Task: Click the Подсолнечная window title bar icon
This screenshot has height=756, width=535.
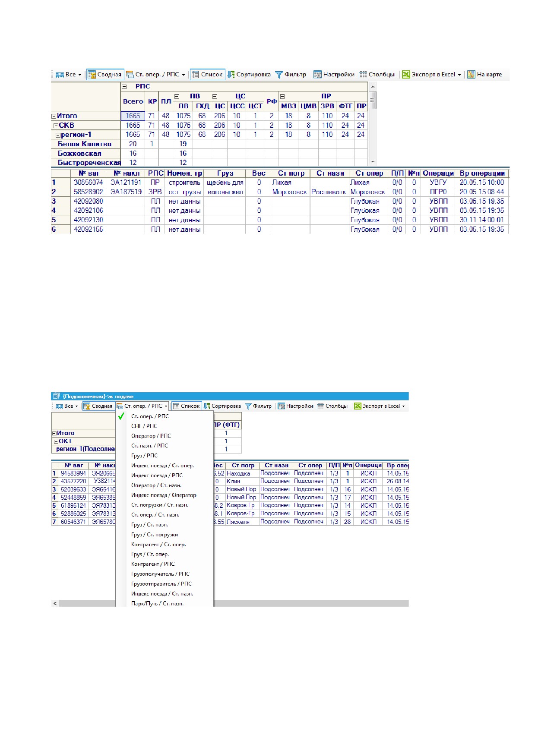Action: 55,396
